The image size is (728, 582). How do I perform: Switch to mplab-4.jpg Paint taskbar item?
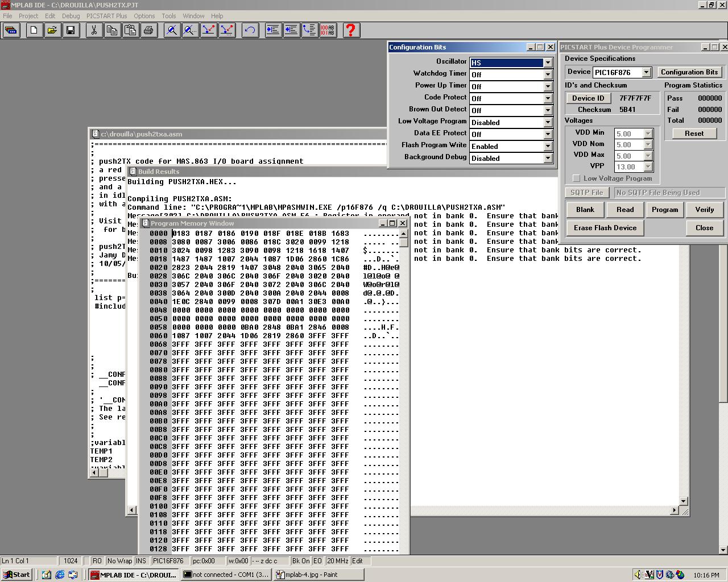coord(318,575)
